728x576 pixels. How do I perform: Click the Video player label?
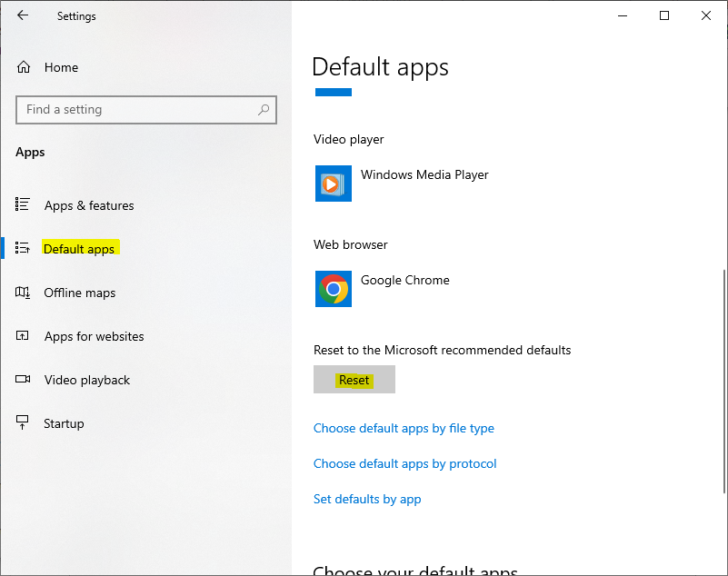(349, 139)
